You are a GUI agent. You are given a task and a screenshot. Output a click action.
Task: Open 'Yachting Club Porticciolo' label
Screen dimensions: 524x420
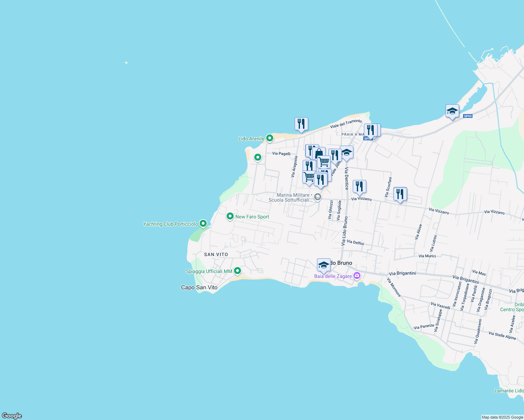click(171, 224)
